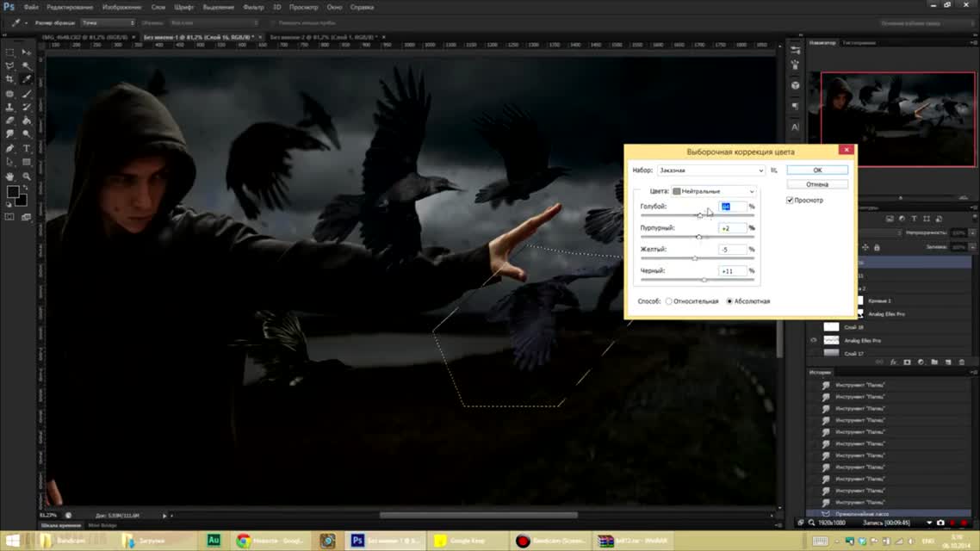Click the Желтый percentage input field
The image size is (980, 551).
pos(733,250)
